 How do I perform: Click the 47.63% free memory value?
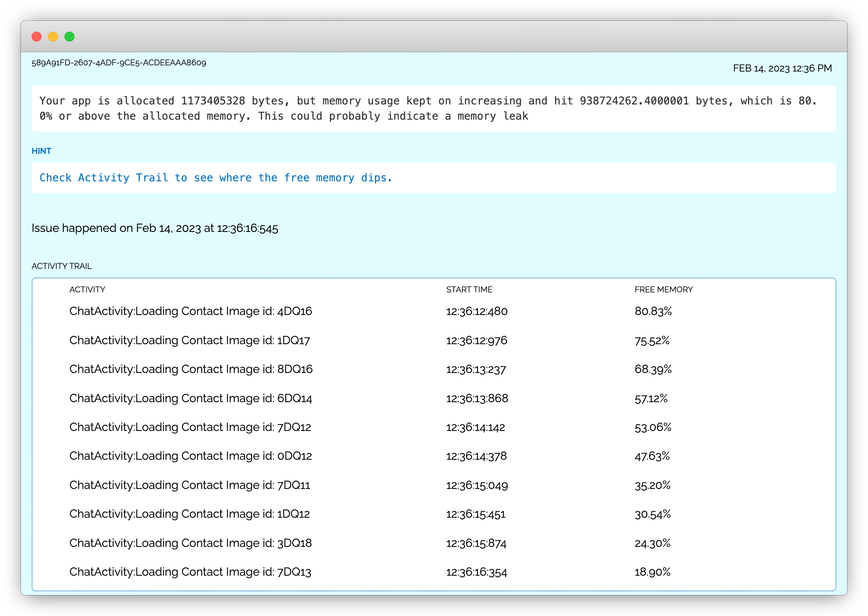(652, 456)
